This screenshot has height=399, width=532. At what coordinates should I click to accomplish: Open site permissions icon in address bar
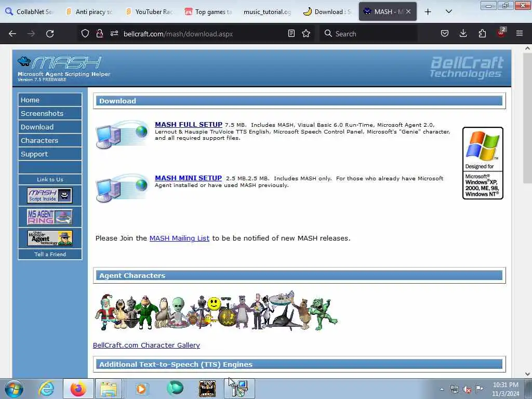114,34
